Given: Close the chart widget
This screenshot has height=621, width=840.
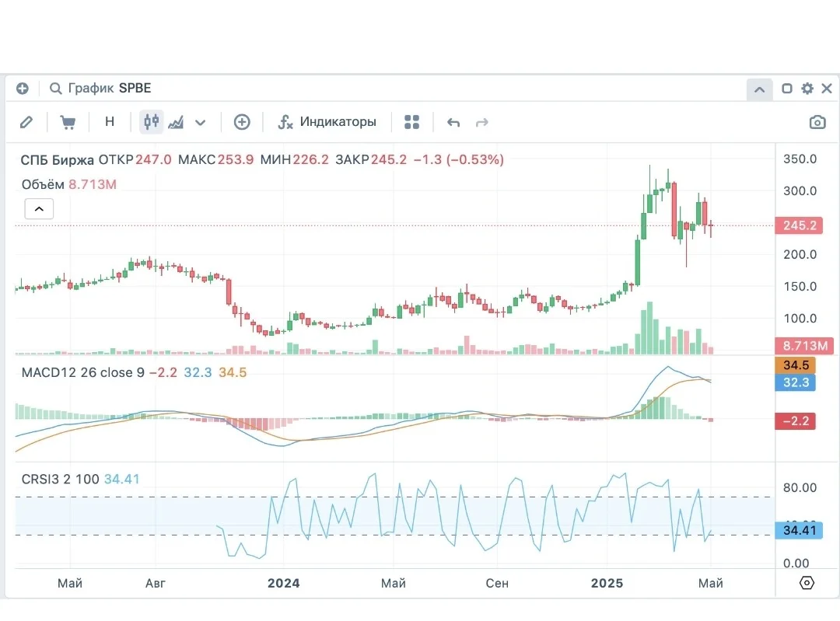Looking at the screenshot, I should (x=827, y=89).
